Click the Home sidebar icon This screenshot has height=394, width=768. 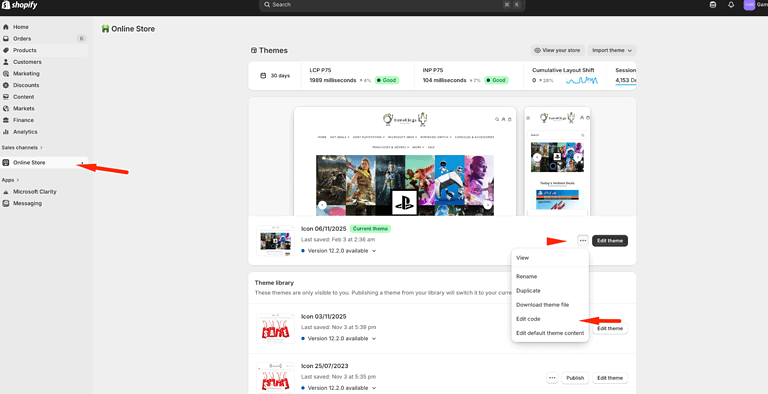6,27
